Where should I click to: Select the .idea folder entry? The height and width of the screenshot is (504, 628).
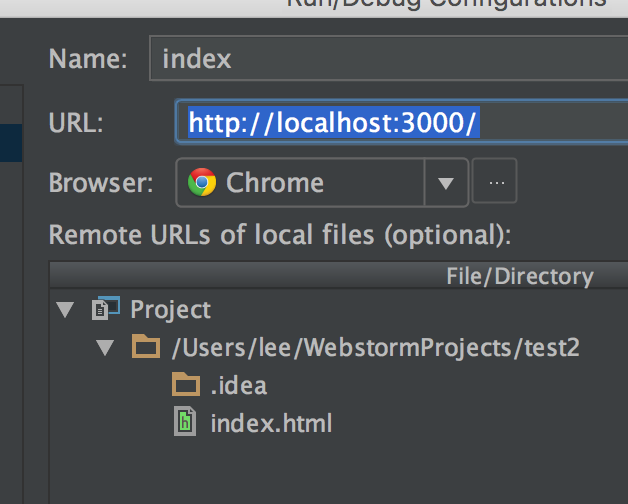point(239,385)
